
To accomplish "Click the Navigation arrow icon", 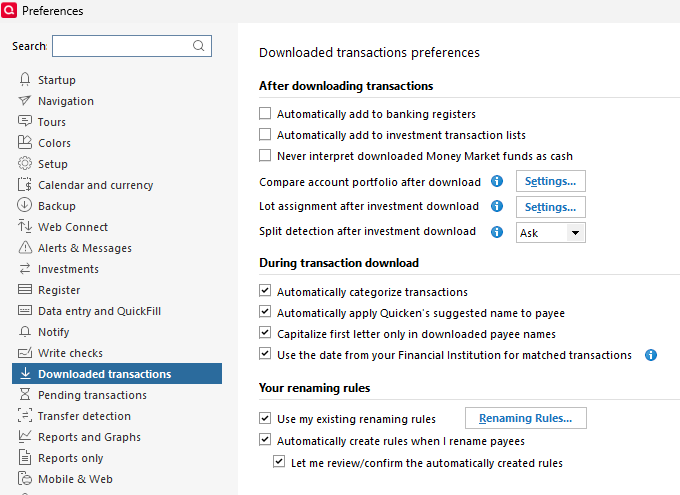I will coord(25,101).
